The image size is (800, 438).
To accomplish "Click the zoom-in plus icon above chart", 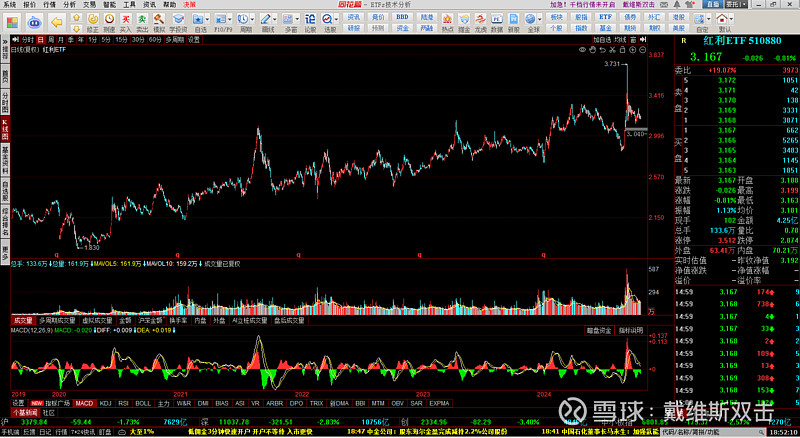I will pyautogui.click(x=633, y=50).
